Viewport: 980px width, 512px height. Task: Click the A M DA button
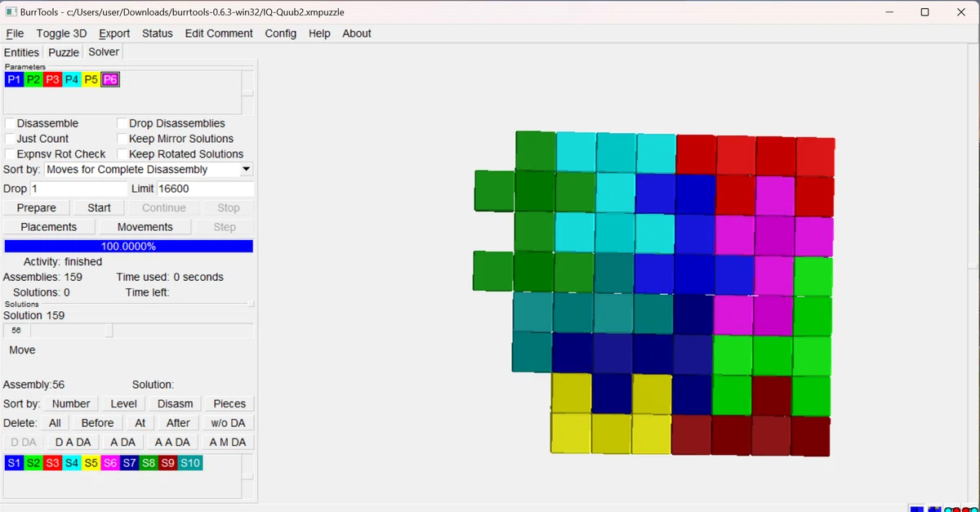[x=228, y=443]
